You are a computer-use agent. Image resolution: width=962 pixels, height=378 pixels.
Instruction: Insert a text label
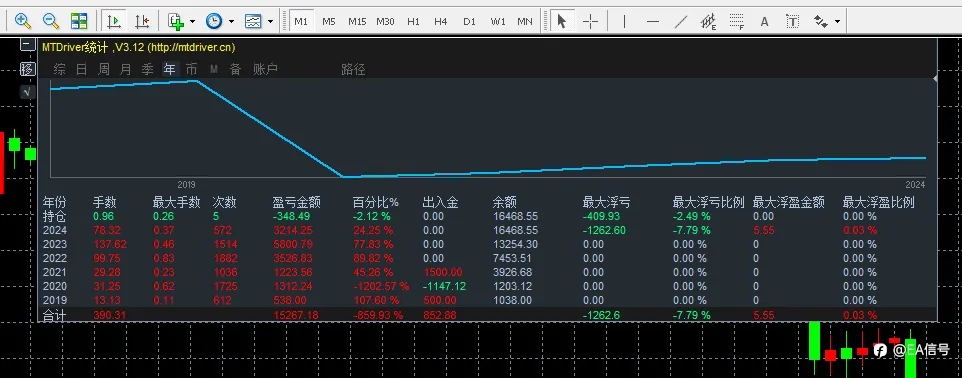pos(793,21)
